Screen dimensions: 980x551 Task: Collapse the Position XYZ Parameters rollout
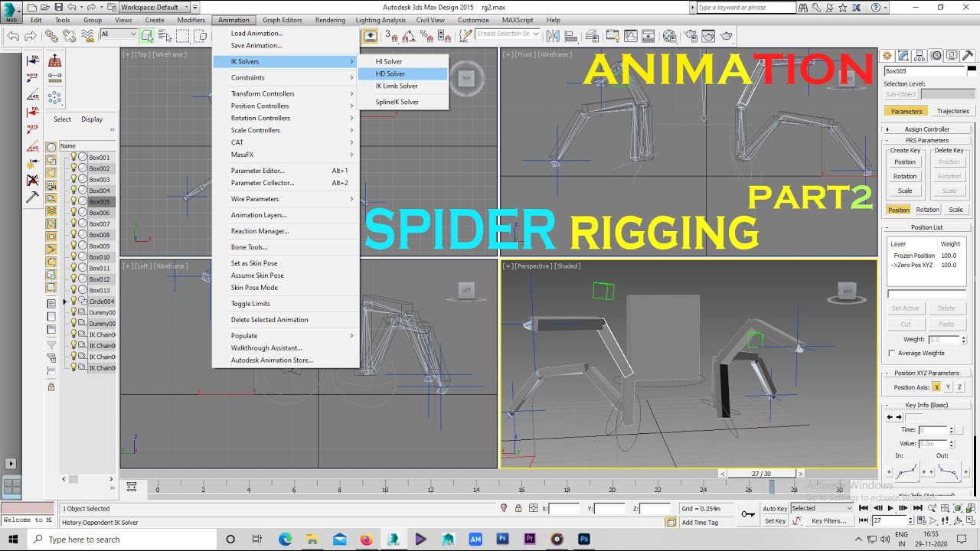point(927,373)
